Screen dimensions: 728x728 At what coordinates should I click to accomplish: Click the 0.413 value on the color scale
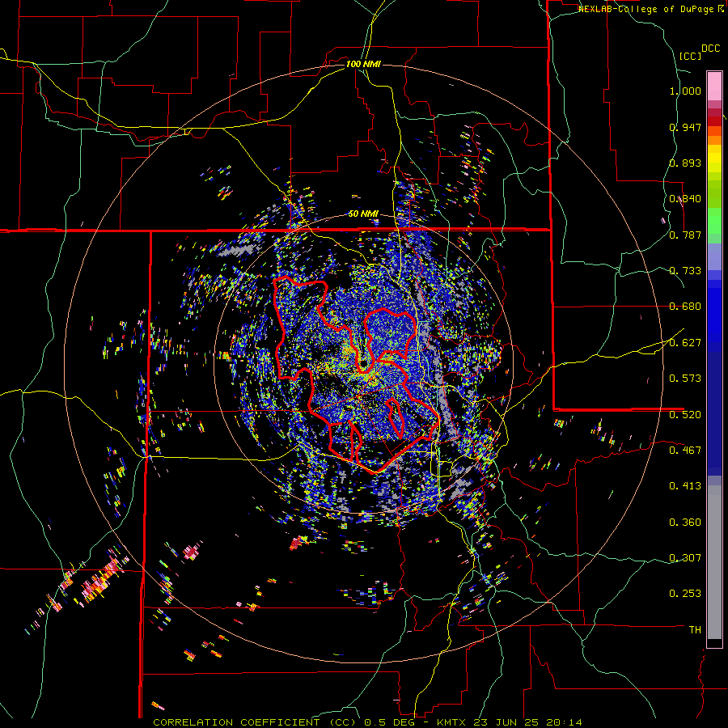(685, 486)
